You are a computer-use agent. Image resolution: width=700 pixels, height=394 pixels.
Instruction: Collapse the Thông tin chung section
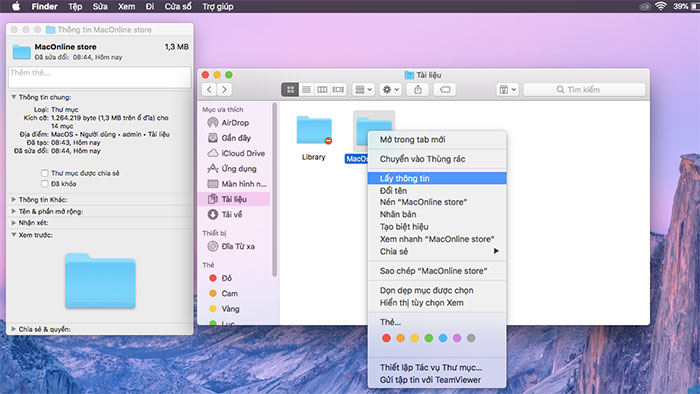(x=14, y=97)
